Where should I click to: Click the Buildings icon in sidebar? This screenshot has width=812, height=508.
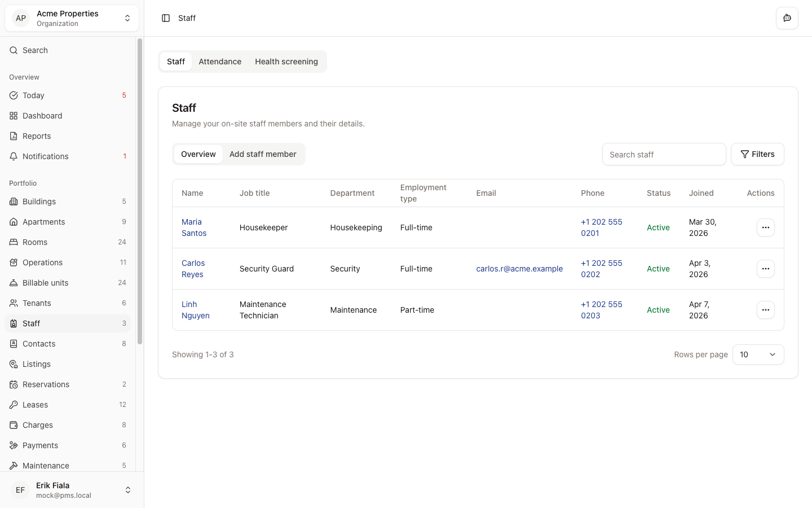pos(14,202)
